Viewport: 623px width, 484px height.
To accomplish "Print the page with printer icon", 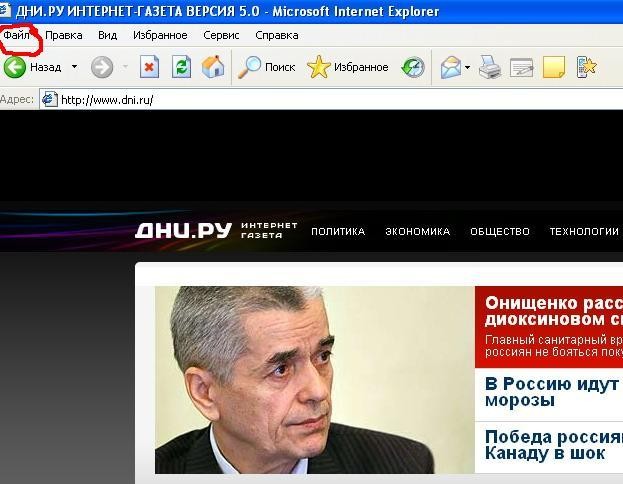I will (x=490, y=67).
